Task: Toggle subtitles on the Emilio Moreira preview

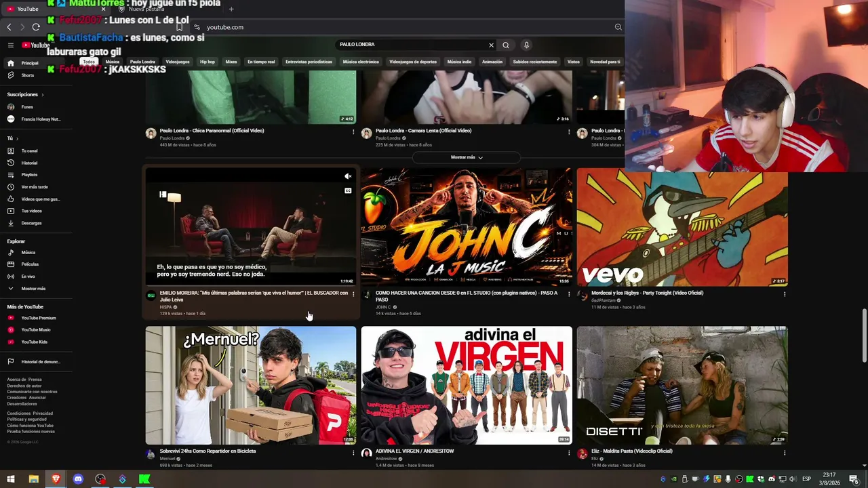Action: pyautogui.click(x=348, y=191)
